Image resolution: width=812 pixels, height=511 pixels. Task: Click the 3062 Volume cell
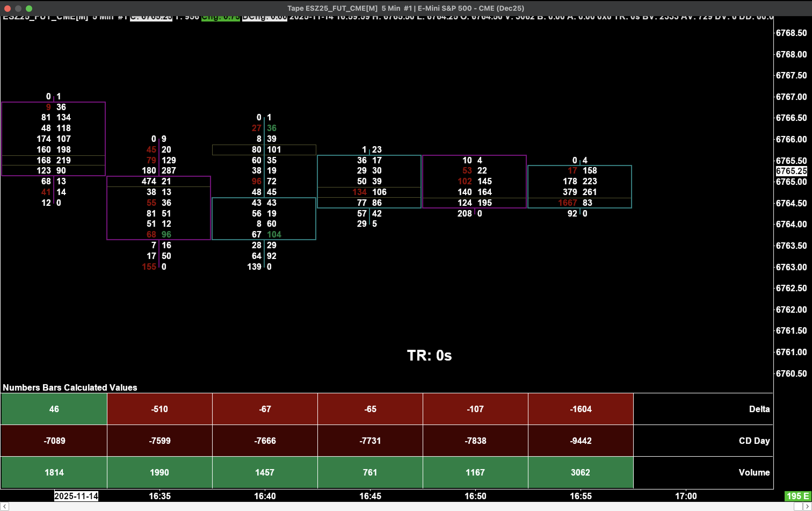[x=580, y=472]
